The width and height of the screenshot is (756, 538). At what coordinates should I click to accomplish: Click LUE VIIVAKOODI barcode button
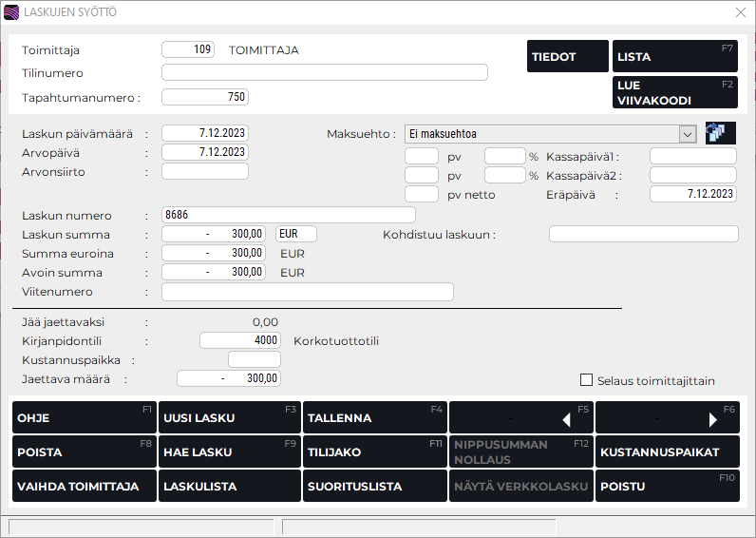tap(674, 92)
